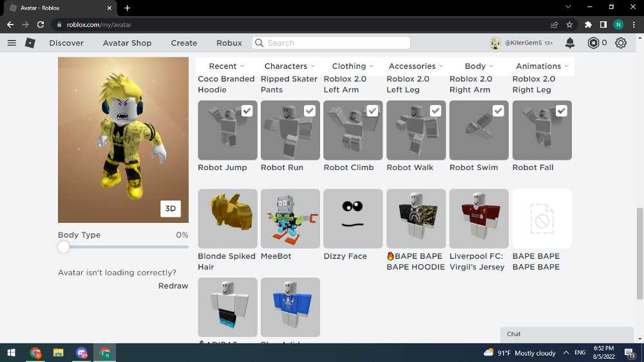
Task: Open the browser extensions puzzle icon
Action: (588, 24)
